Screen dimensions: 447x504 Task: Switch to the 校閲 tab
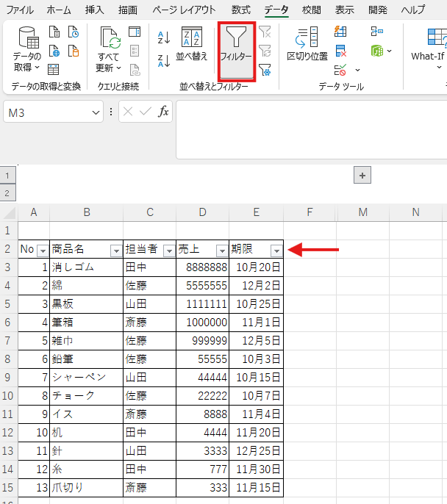(x=311, y=10)
